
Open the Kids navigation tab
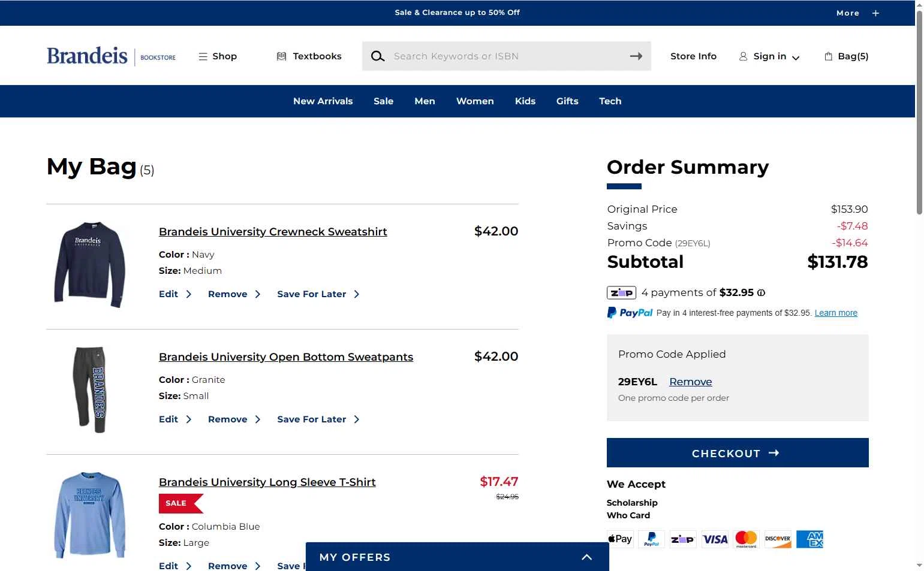[525, 101]
